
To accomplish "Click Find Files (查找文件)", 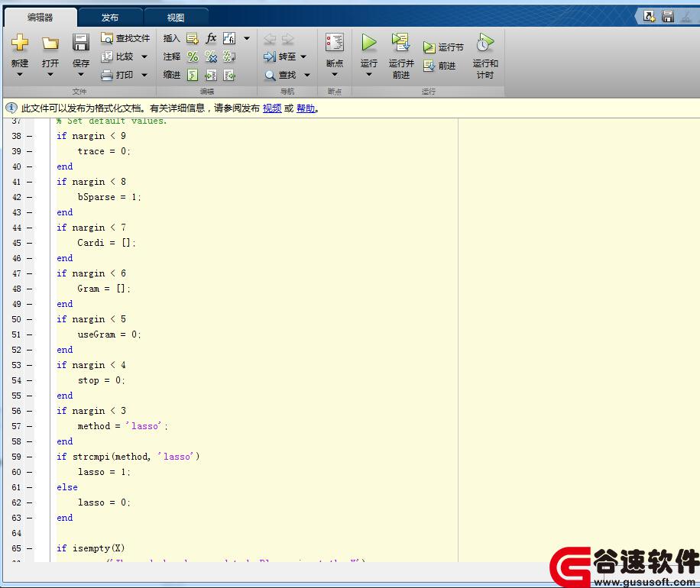I will pyautogui.click(x=125, y=38).
